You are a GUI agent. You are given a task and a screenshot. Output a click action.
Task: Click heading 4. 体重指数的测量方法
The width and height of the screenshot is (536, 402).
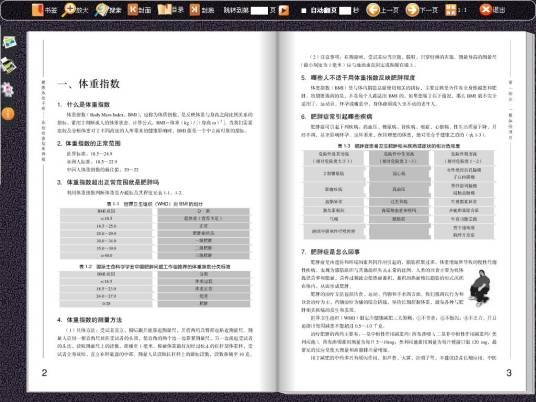tap(89, 320)
